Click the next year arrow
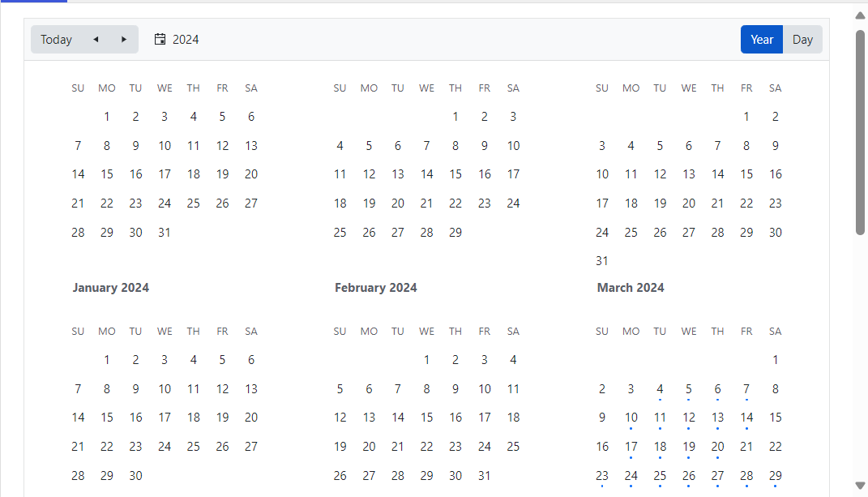The width and height of the screenshot is (868, 497). point(123,40)
